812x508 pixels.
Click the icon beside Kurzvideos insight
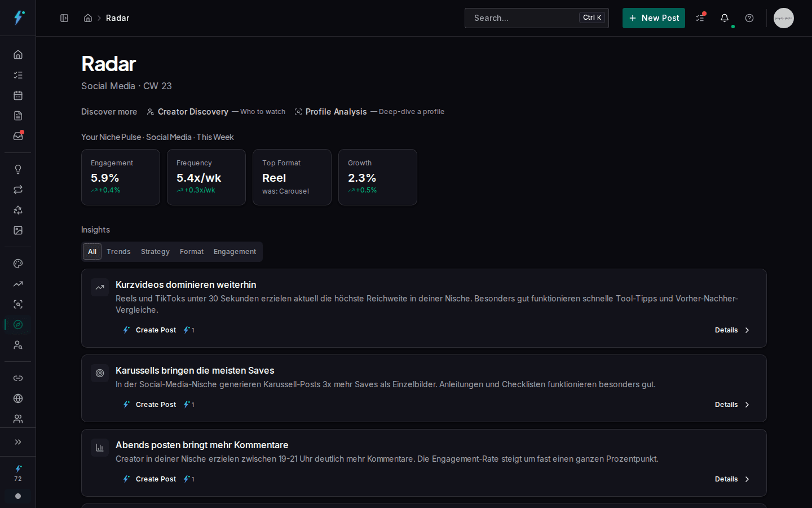tap(100, 287)
